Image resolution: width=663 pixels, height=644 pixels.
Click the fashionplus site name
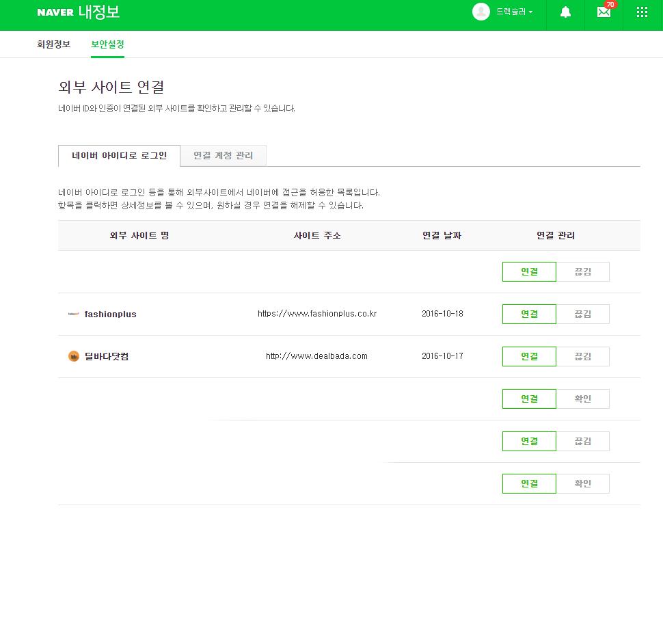(x=110, y=314)
